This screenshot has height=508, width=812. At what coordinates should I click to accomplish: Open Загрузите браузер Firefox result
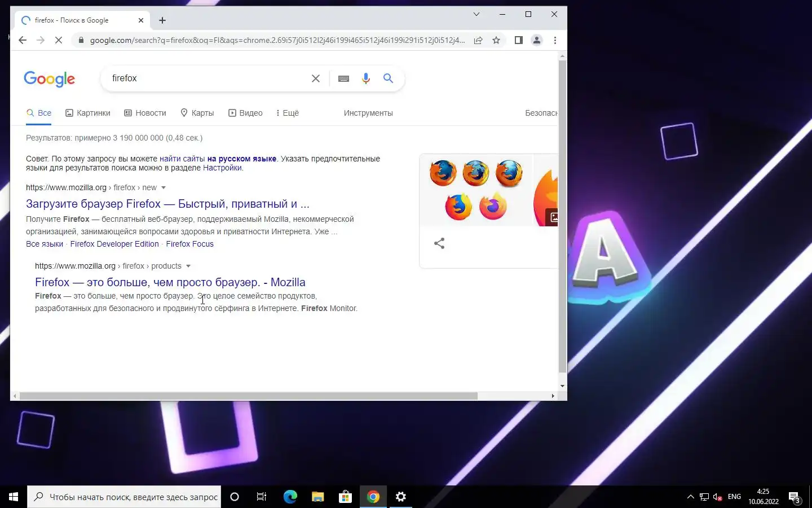[167, 204]
